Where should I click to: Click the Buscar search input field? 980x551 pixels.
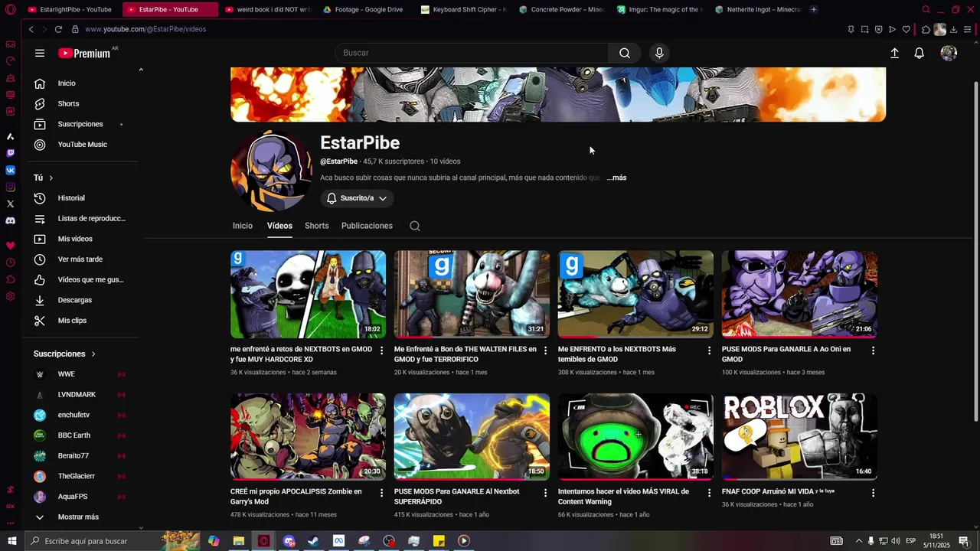[472, 53]
